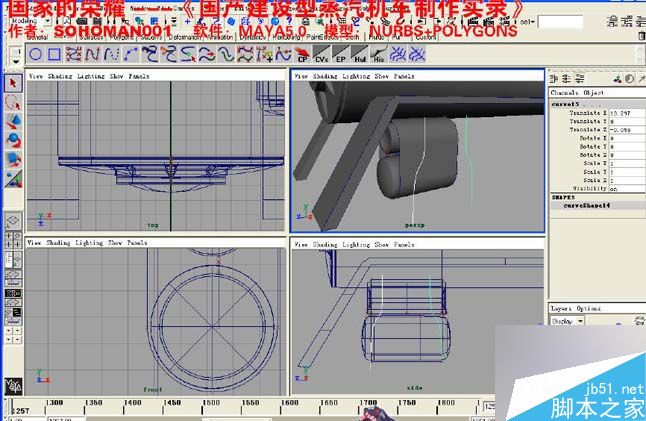Click the Translate Z value field
Screen dimensions: 646x421
tap(627, 130)
